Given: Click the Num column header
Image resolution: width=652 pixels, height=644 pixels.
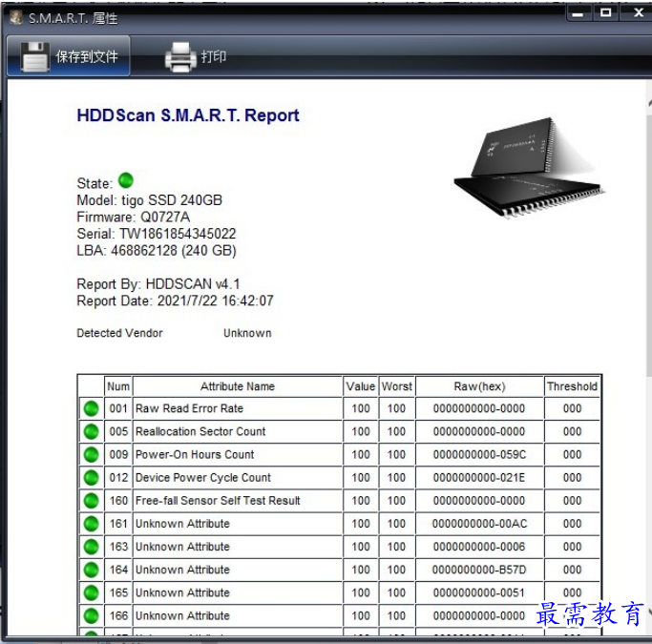Looking at the screenshot, I should click(118, 386).
